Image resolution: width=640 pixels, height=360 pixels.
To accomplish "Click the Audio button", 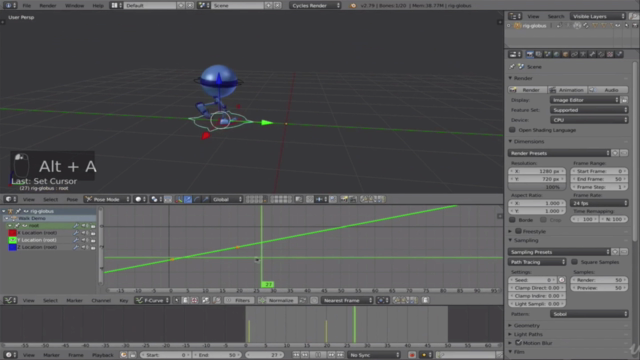I will 608,90.
